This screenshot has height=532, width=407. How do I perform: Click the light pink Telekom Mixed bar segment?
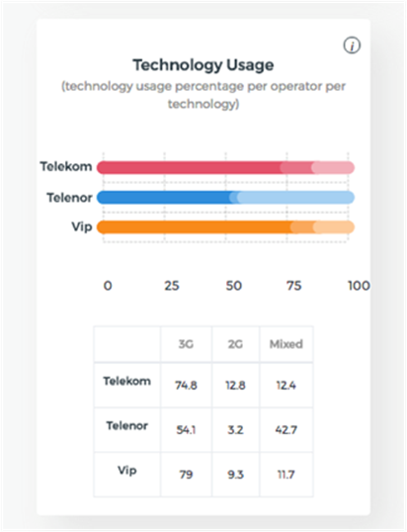click(334, 167)
